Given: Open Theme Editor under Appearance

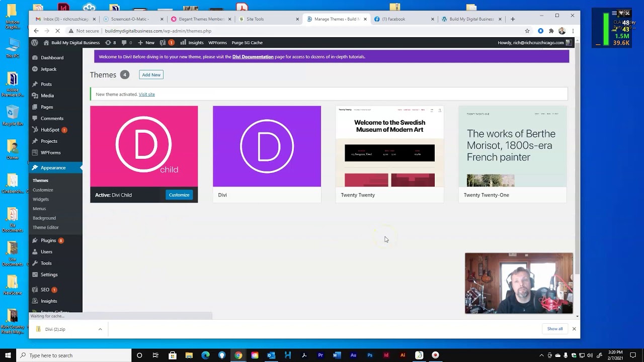Looking at the screenshot, I should click(46, 228).
